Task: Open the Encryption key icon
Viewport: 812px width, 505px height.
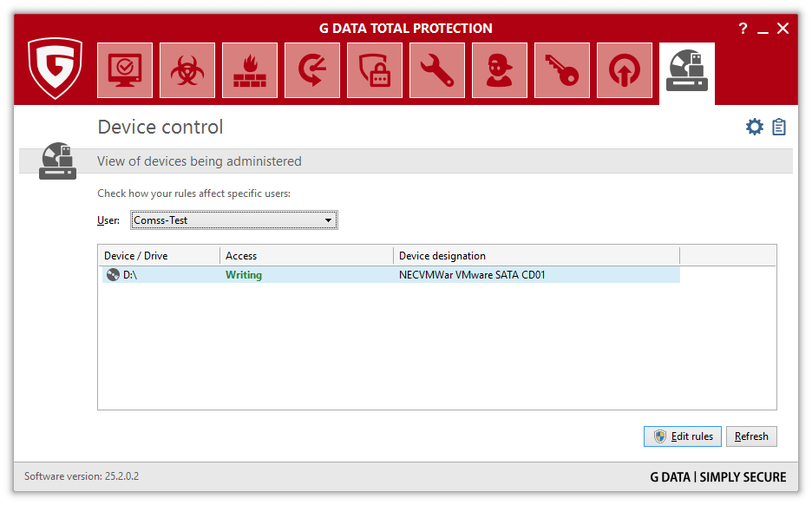Action: click(562, 70)
